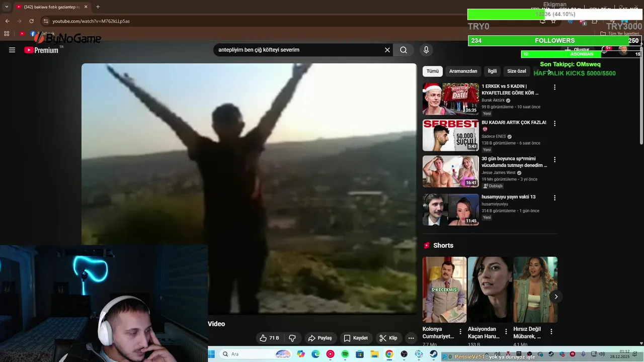Open options for Hırsız Değil Mübarek short

(551, 331)
